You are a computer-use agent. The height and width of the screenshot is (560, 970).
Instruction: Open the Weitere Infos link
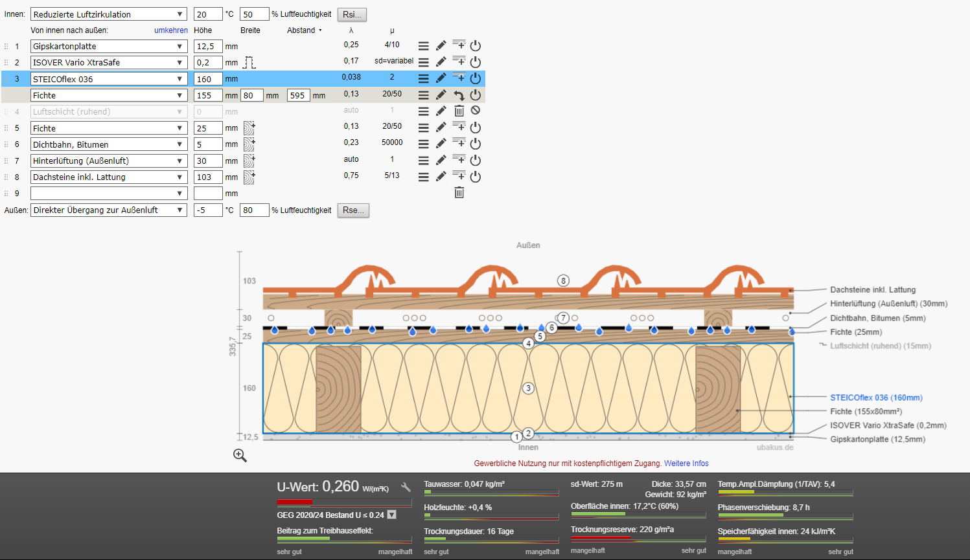686,464
